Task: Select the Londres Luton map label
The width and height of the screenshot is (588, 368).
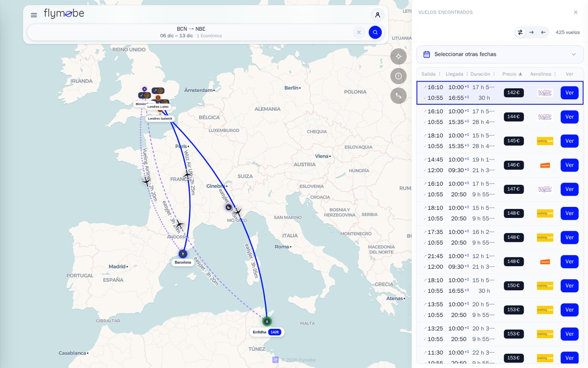Action: coord(158,107)
